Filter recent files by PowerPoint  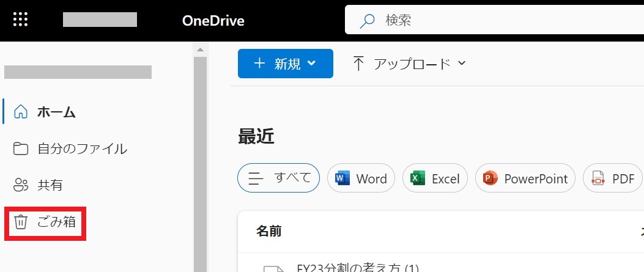(525, 178)
